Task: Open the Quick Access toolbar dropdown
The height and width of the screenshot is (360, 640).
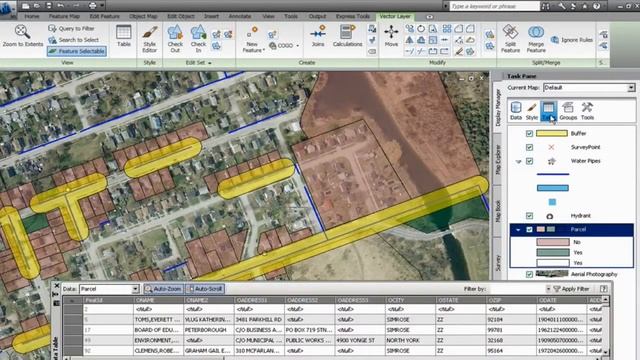Action: tap(102, 6)
